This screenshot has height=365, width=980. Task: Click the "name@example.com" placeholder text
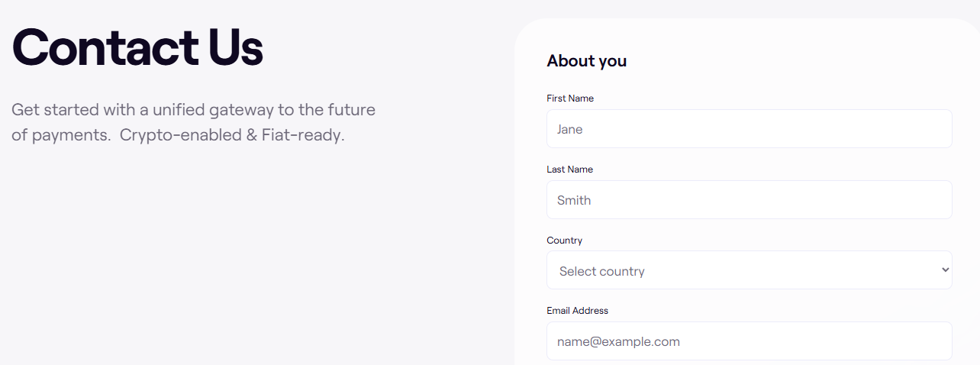tap(618, 342)
